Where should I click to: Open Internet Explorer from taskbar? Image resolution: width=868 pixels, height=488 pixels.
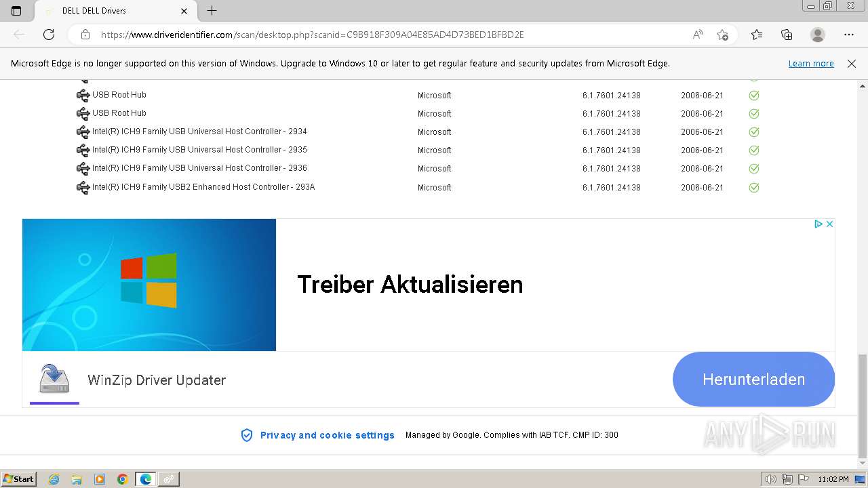[x=54, y=479]
